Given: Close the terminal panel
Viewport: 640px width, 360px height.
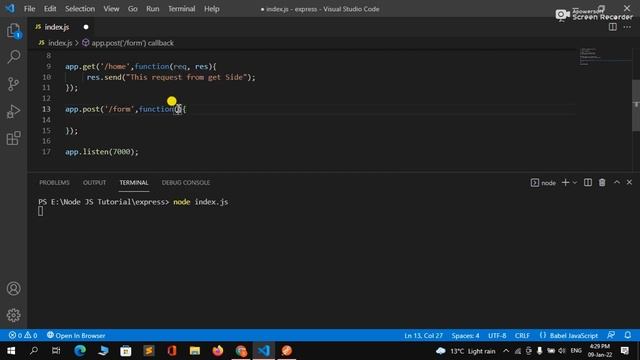Looking at the screenshot, I should point(629,182).
